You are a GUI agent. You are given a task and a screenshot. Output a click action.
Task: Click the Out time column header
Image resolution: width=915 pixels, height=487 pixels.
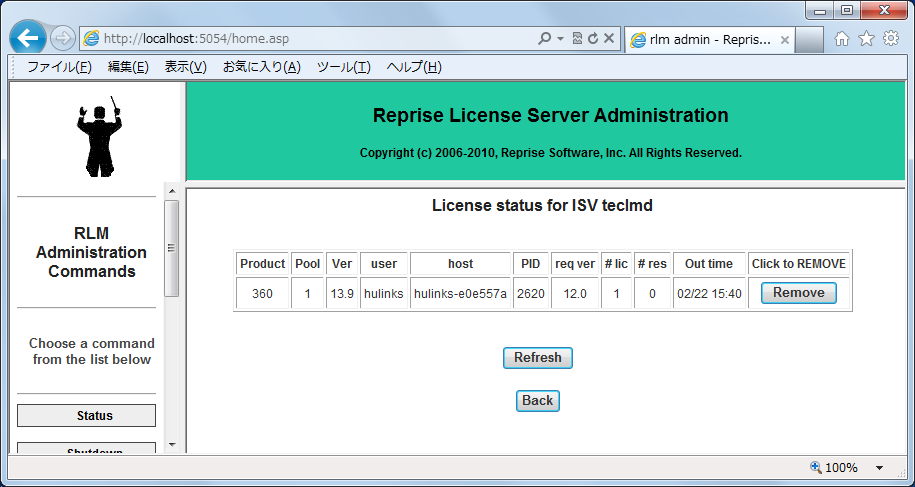(710, 264)
